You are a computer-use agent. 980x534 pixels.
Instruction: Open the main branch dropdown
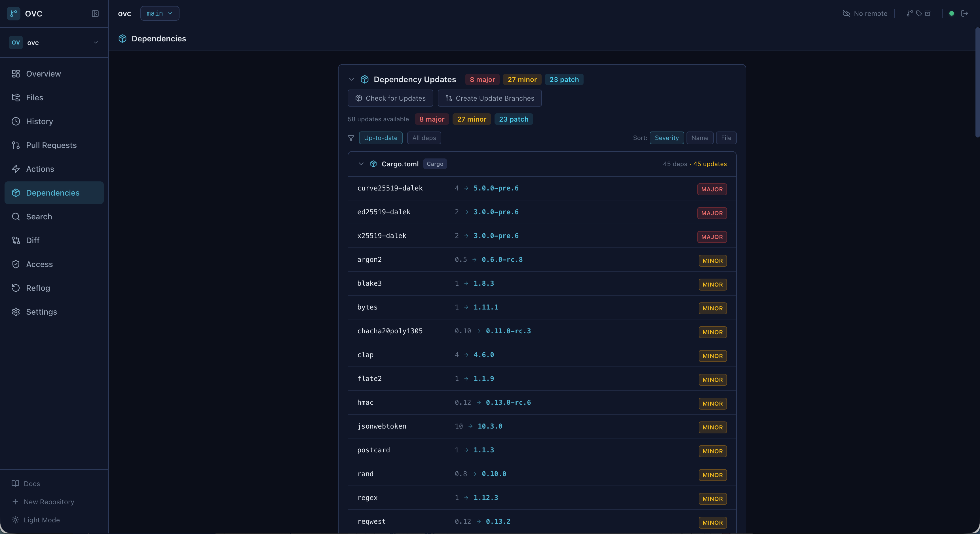[x=159, y=13]
